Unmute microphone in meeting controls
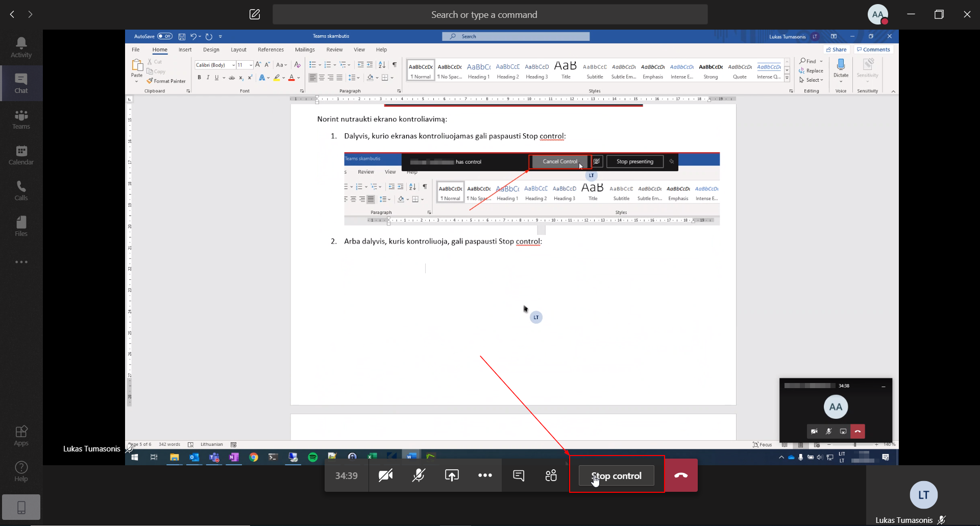Image resolution: width=980 pixels, height=526 pixels. [x=419, y=475]
